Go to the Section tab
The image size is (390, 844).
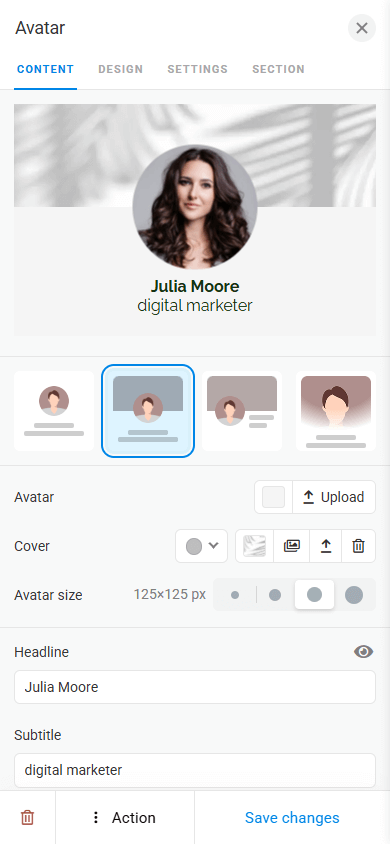279,69
